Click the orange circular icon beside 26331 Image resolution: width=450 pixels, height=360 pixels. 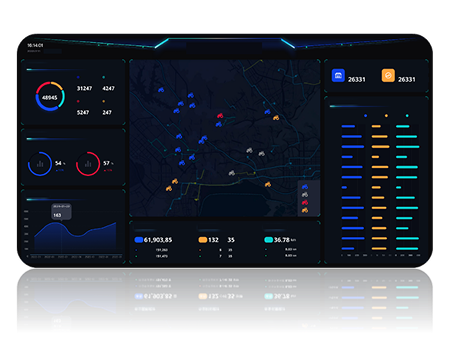tap(388, 75)
